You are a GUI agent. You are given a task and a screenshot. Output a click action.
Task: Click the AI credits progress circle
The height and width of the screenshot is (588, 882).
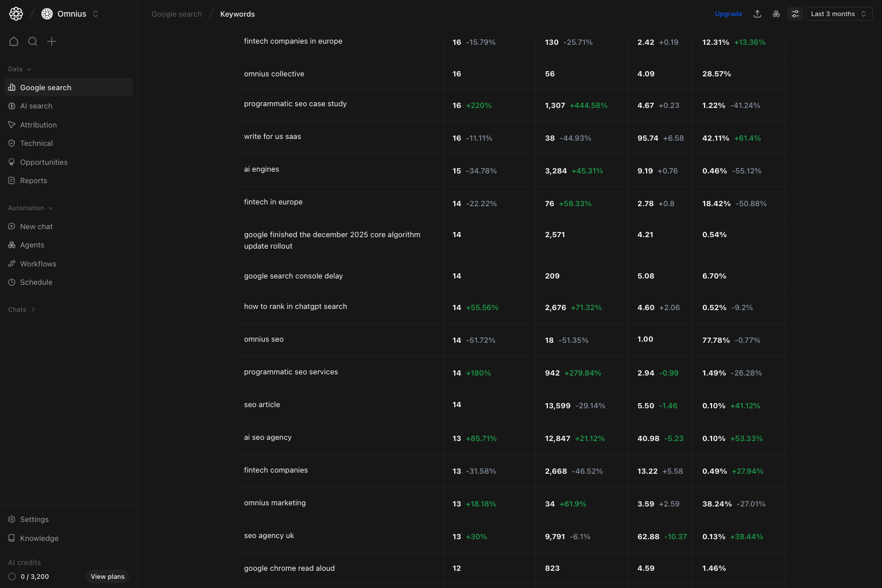(x=12, y=577)
